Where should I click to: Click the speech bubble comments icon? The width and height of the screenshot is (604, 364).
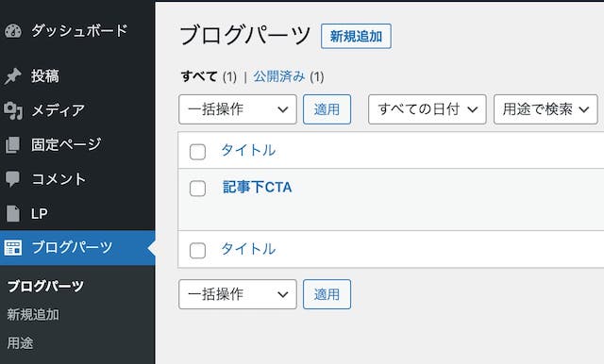12,179
